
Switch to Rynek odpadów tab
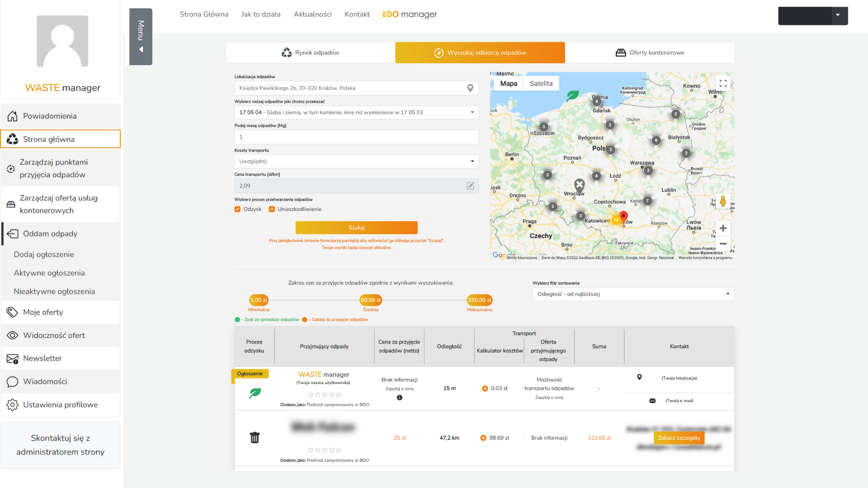point(311,53)
